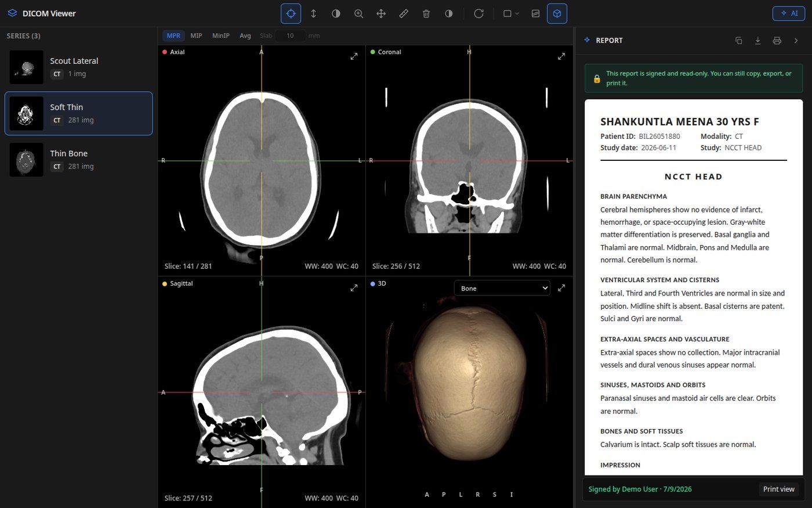Viewport: 812px width, 508px height.
Task: Copy the report using copy icon
Action: (738, 40)
